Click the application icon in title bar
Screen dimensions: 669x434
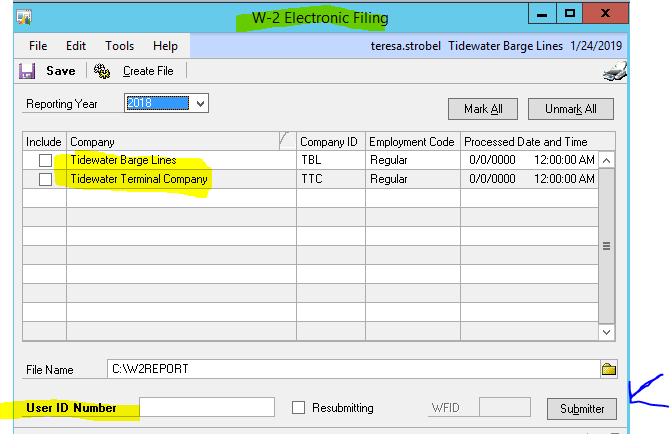24,17
